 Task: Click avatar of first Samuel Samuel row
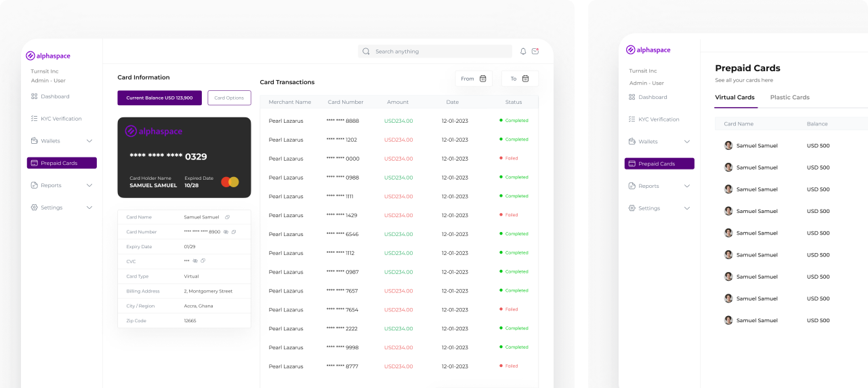coord(728,145)
